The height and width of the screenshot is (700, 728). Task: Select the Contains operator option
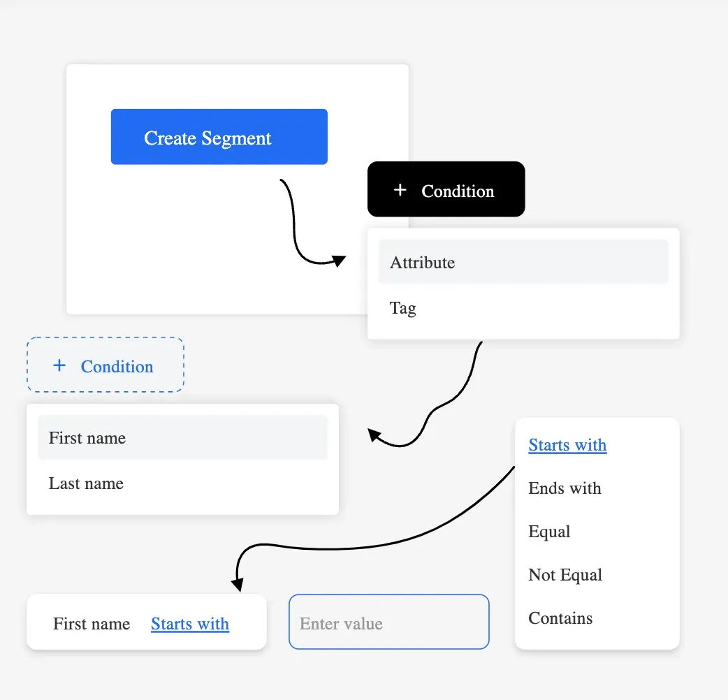tap(560, 618)
